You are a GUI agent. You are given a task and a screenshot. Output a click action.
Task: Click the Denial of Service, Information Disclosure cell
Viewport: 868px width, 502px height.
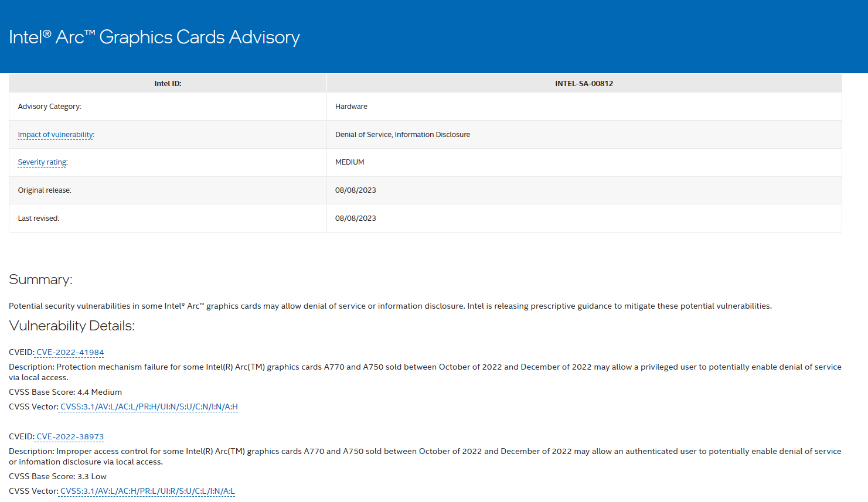tap(402, 135)
